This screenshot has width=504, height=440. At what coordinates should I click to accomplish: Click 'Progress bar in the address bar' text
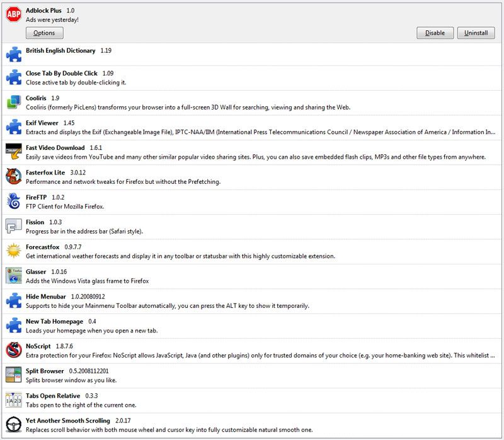[84, 232]
